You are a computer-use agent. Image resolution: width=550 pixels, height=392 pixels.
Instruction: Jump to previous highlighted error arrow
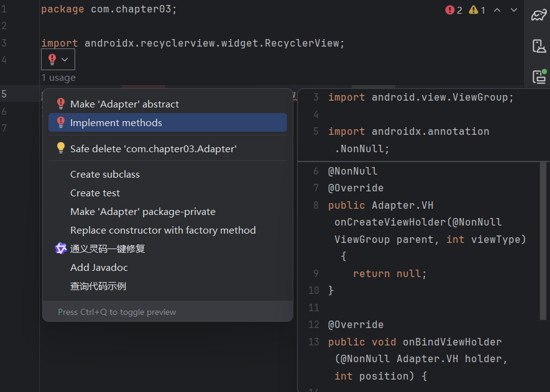497,10
